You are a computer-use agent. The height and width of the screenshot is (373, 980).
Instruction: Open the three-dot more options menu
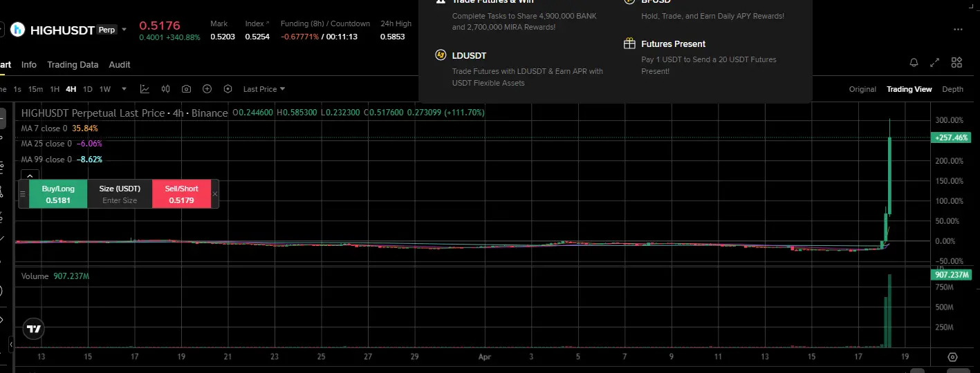click(x=958, y=30)
